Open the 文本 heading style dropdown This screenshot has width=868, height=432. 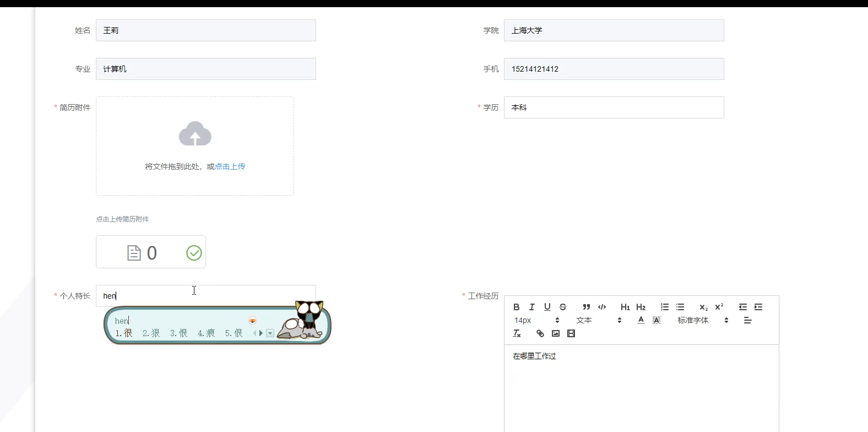click(x=599, y=320)
